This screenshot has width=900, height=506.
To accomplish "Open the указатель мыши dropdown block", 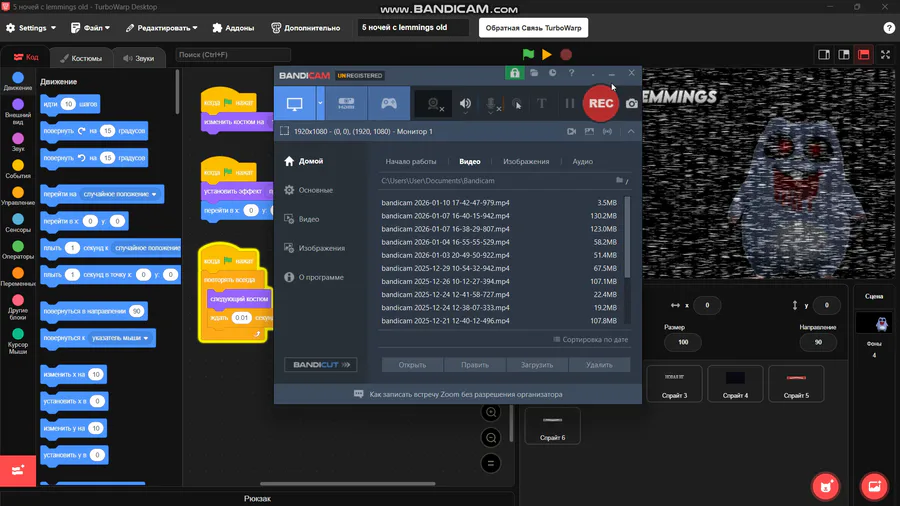I will pyautogui.click(x=120, y=338).
